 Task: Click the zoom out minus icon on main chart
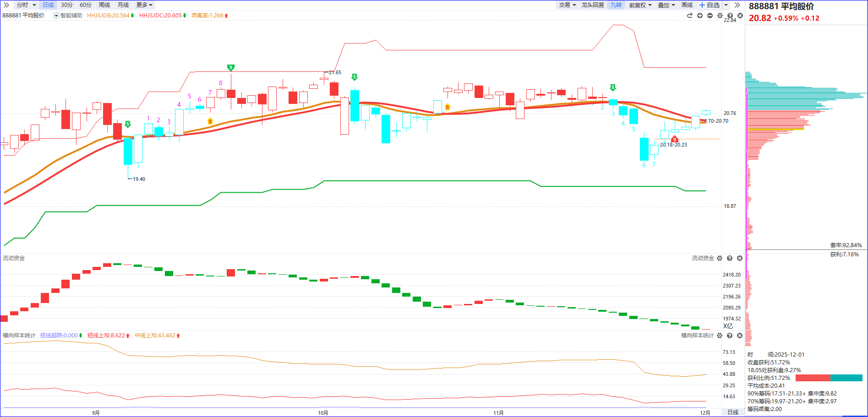tap(710, 16)
